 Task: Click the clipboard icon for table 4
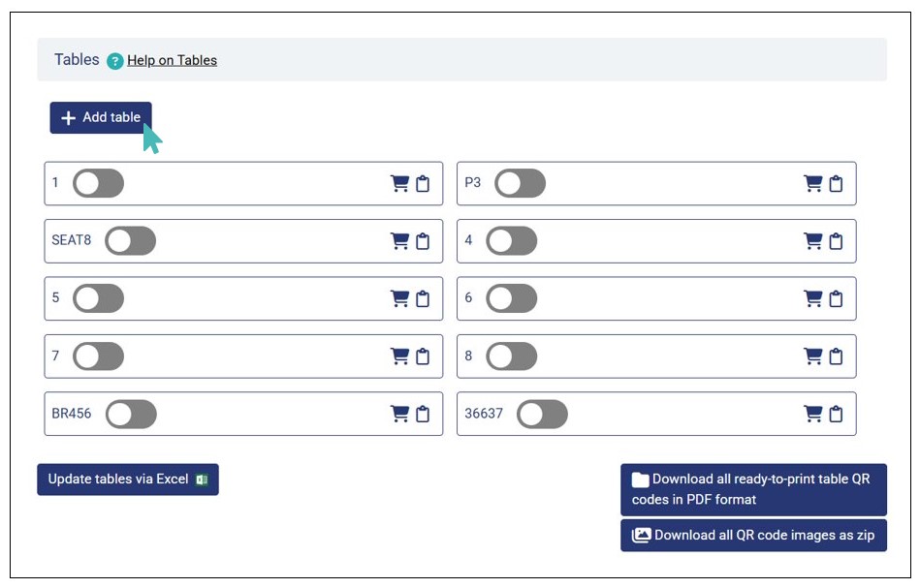point(836,241)
